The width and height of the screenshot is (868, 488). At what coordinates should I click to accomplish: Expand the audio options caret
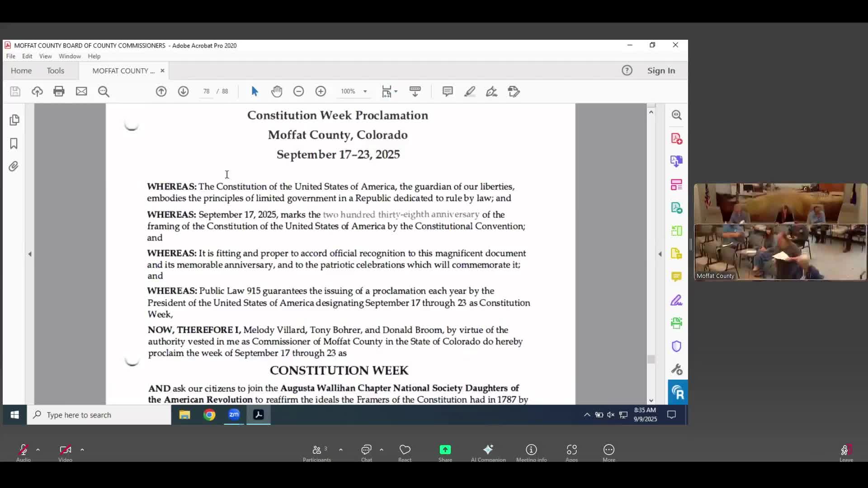pyautogui.click(x=38, y=450)
